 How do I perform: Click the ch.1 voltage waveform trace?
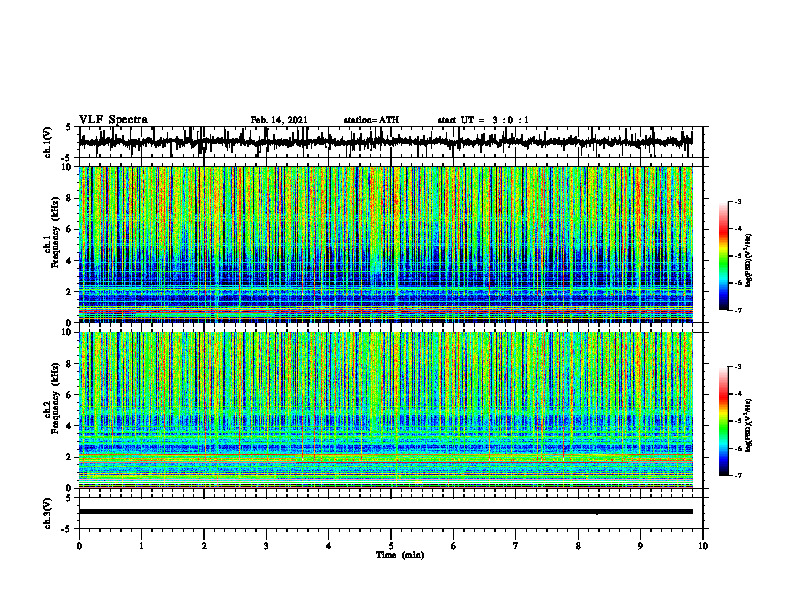tap(385, 142)
